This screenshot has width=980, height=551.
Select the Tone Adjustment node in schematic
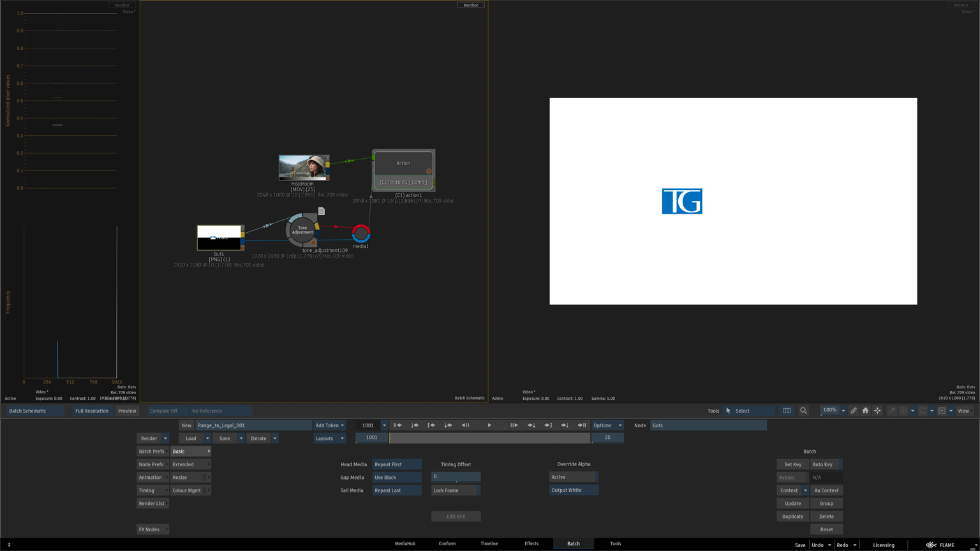(x=302, y=230)
